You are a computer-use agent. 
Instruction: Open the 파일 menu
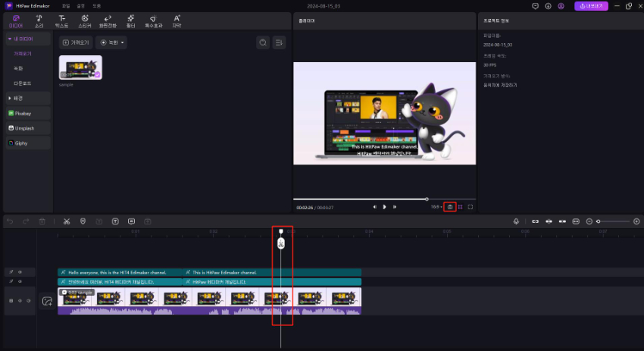click(x=66, y=5)
